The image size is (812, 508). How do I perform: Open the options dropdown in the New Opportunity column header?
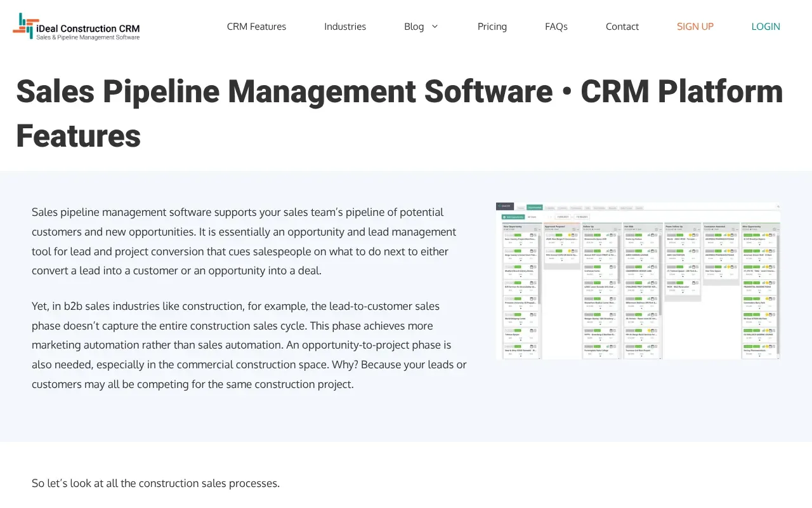(540, 229)
